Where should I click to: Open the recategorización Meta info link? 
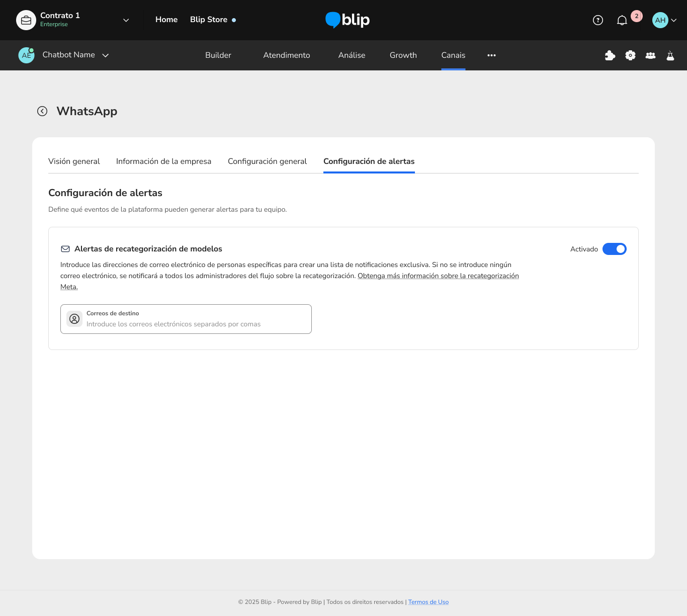(x=438, y=276)
